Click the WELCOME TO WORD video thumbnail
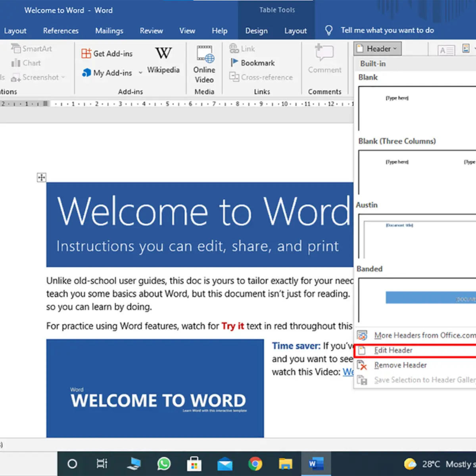 (155, 388)
